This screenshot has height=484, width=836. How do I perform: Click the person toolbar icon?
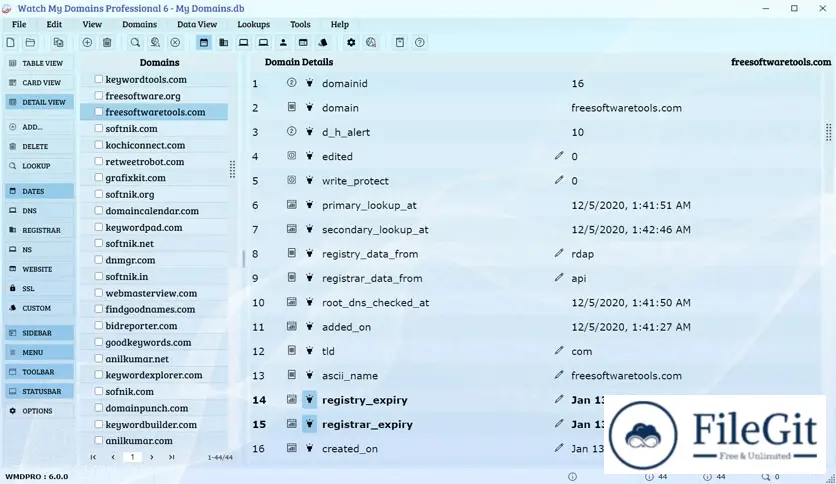tap(283, 43)
